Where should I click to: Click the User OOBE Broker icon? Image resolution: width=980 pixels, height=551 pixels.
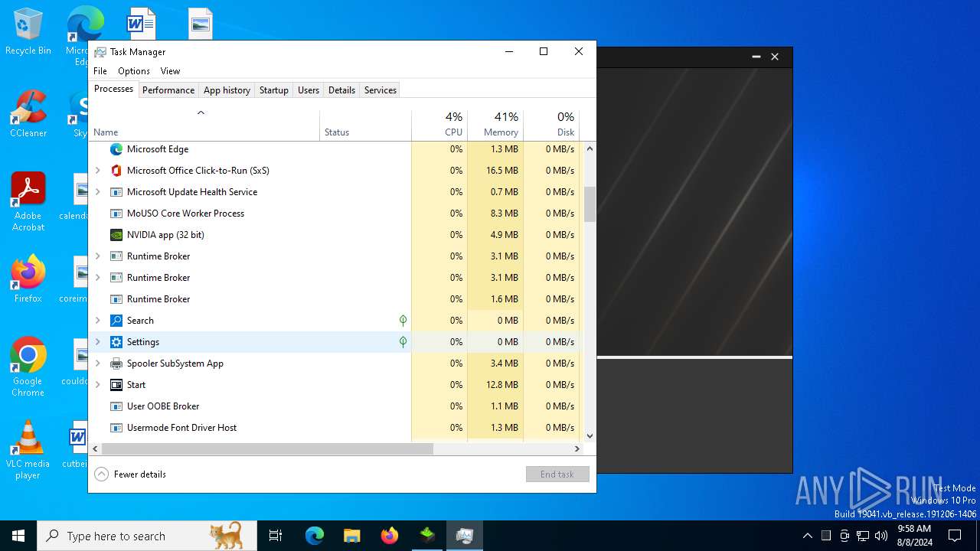tap(116, 406)
